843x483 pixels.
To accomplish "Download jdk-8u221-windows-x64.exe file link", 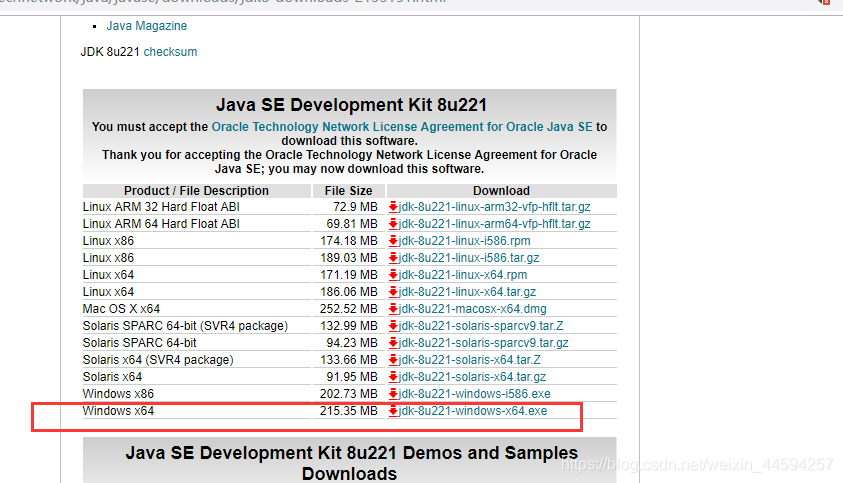I will tap(473, 411).
